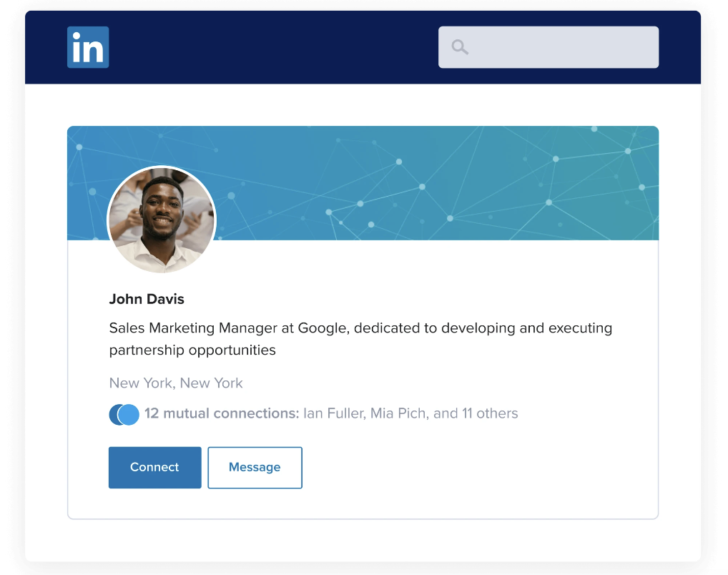Select the New York, New York location
This screenshot has height=575, width=728.
[176, 383]
